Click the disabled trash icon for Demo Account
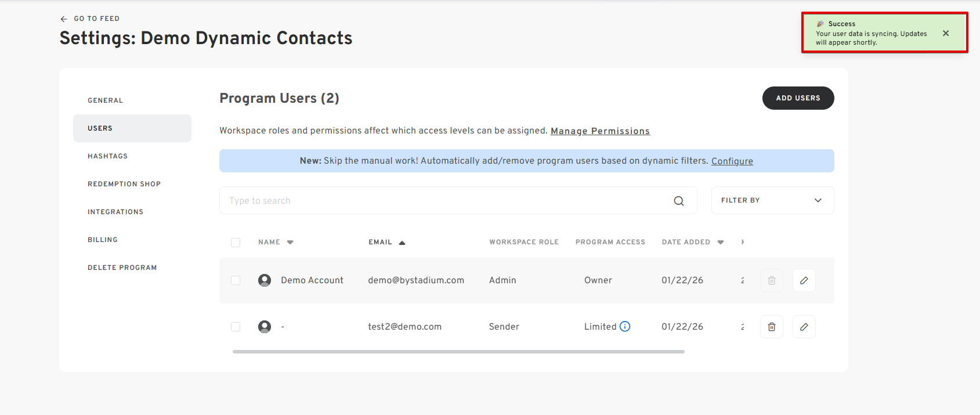The width and height of the screenshot is (980, 415). (772, 280)
